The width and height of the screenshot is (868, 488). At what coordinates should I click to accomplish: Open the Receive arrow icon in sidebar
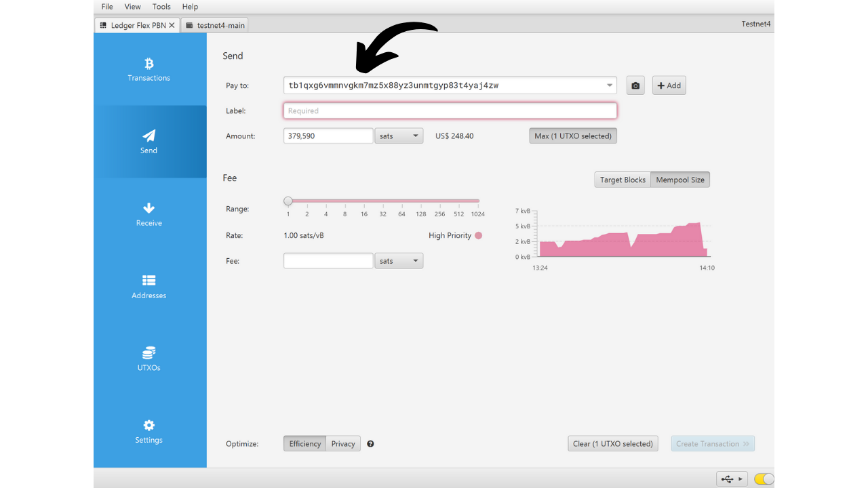[149, 208]
